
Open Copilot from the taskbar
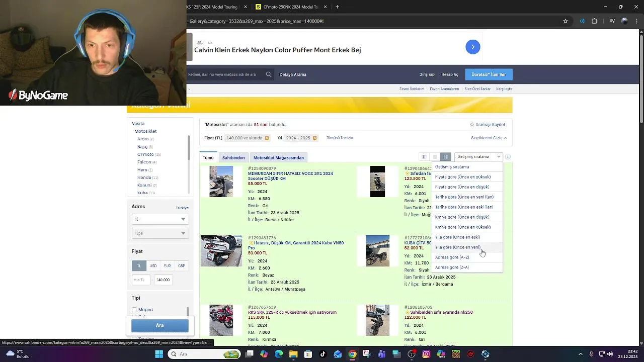pos(264,354)
